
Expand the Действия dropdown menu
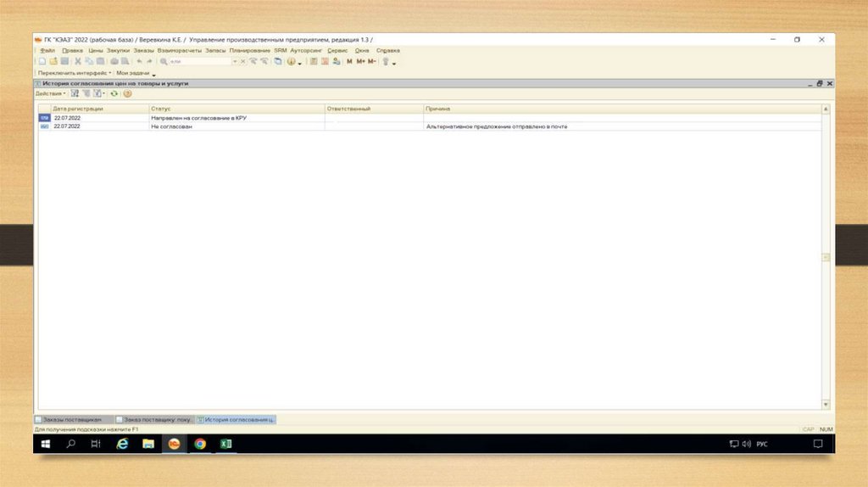(x=51, y=93)
